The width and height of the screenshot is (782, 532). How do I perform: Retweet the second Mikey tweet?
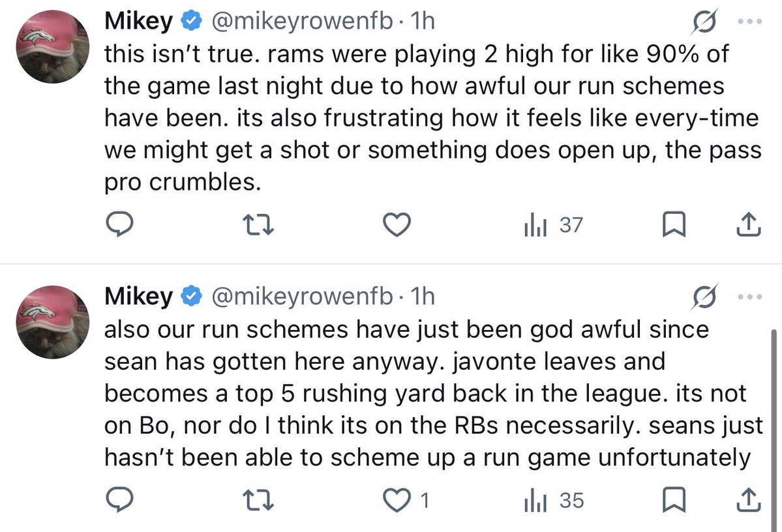(258, 500)
